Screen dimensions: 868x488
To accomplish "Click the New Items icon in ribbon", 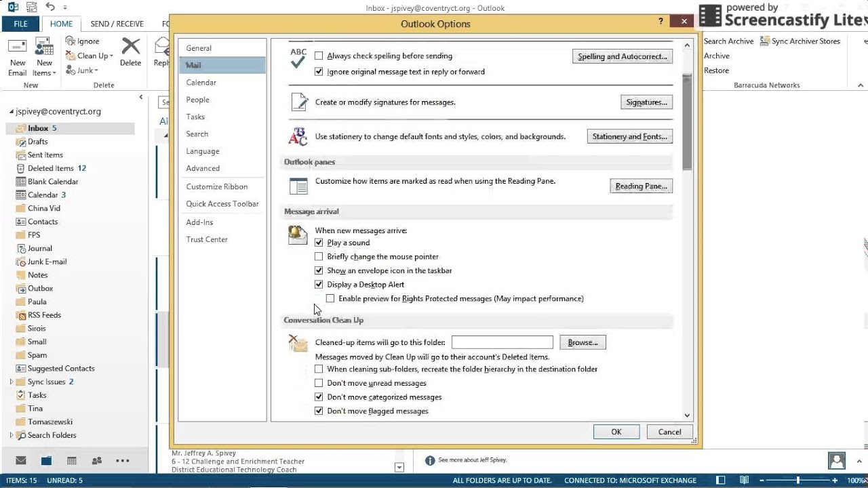I will click(44, 47).
